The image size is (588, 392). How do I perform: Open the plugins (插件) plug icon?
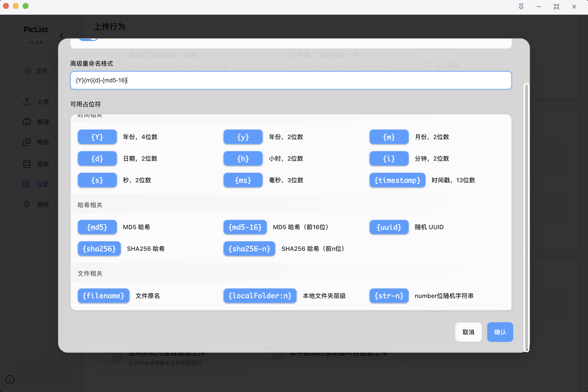[x=27, y=204]
